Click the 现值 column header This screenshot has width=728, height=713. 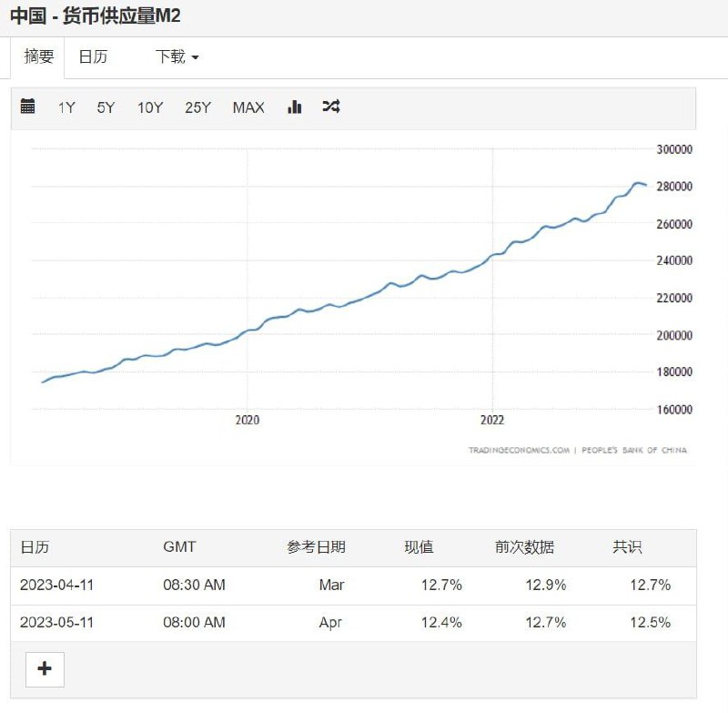pyautogui.click(x=419, y=547)
